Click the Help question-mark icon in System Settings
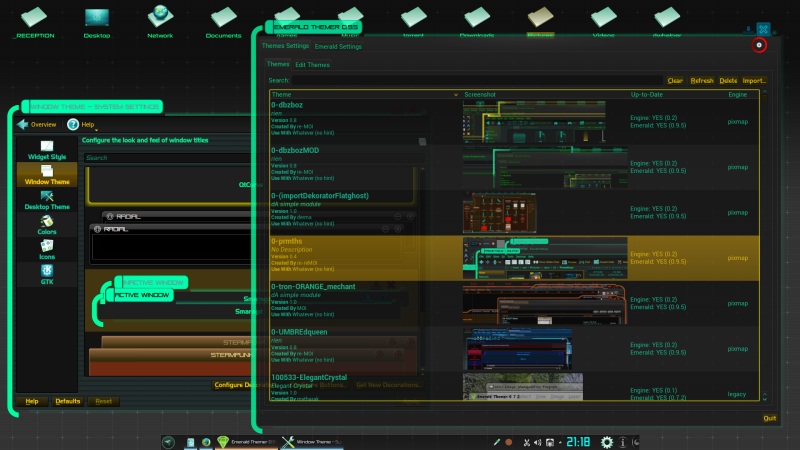The height and width of the screenshot is (450, 800). (x=73, y=124)
